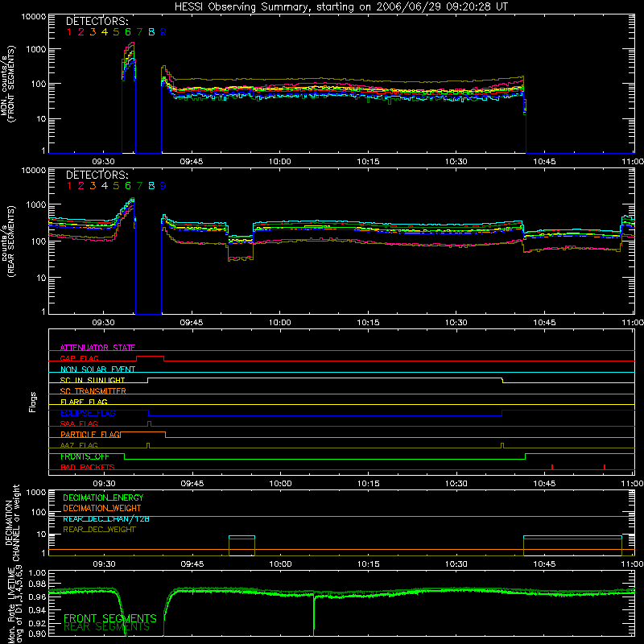Click the FRONTS_OFF flag label
The image size is (644, 644).
pos(85,456)
